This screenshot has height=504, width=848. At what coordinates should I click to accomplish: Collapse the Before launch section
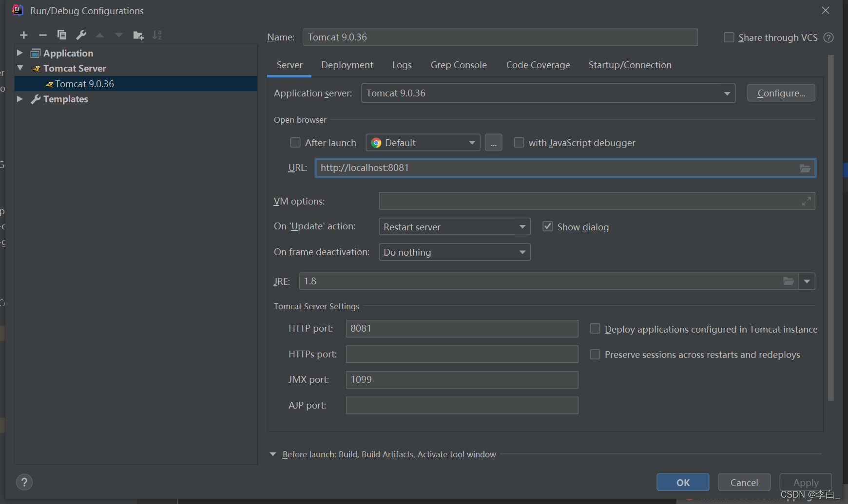tap(273, 454)
